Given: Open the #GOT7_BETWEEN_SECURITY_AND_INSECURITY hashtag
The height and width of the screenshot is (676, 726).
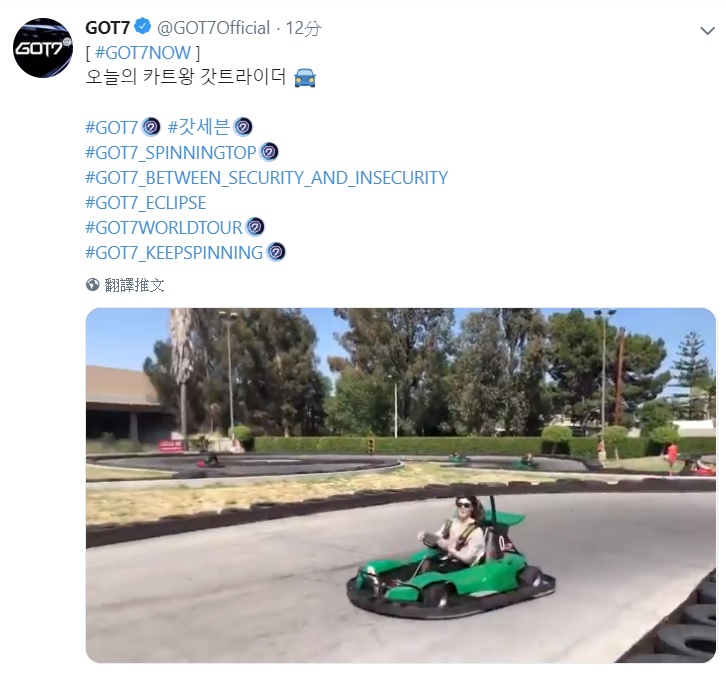Looking at the screenshot, I should [267, 178].
